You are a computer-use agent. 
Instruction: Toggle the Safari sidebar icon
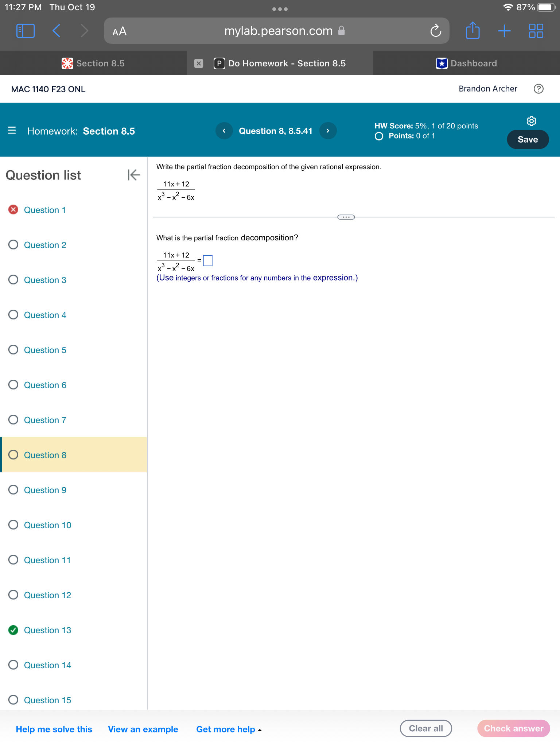point(26,31)
